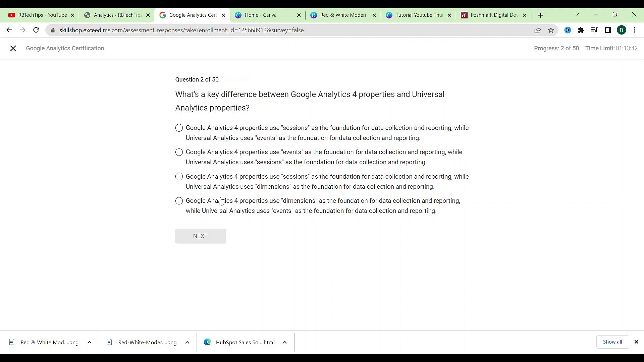Bookmark this page with star icon
Image resolution: width=644 pixels, height=362 pixels.
551,30
